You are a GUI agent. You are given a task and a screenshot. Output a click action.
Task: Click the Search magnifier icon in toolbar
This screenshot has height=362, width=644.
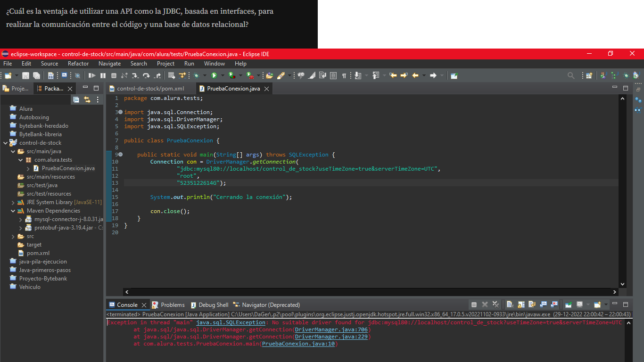pos(571,75)
